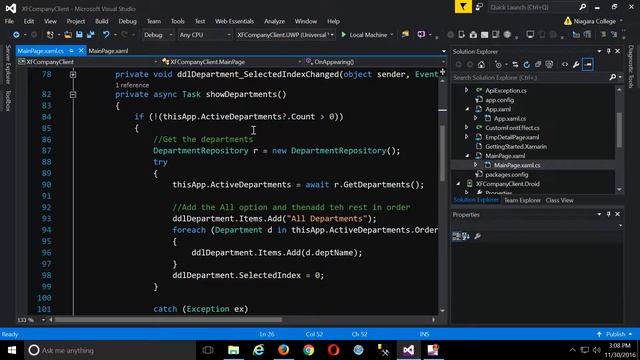The width and height of the screenshot is (640, 360).
Task: Auto-hide pin for Properties panel
Action: [x=609, y=214]
